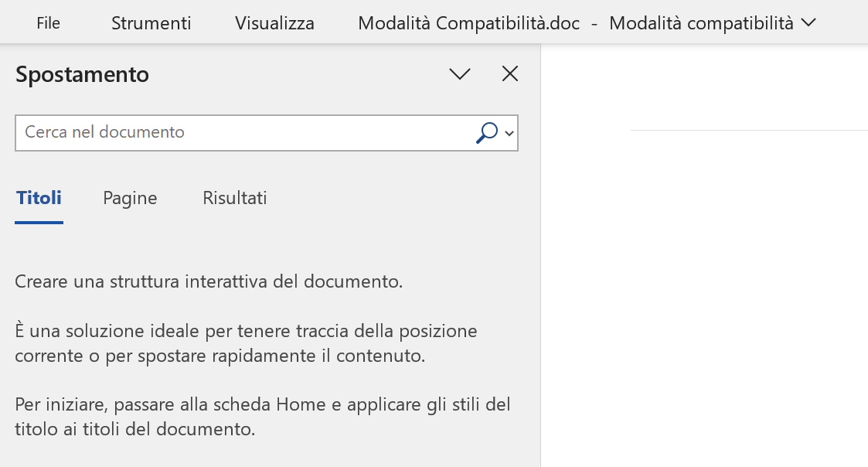
Task: Click the Modalità Compatibilità.doc file name
Action: click(469, 23)
